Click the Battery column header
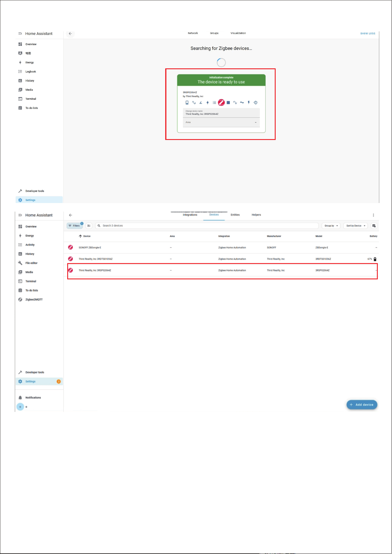Image resolution: width=392 pixels, height=554 pixels. pos(373,236)
